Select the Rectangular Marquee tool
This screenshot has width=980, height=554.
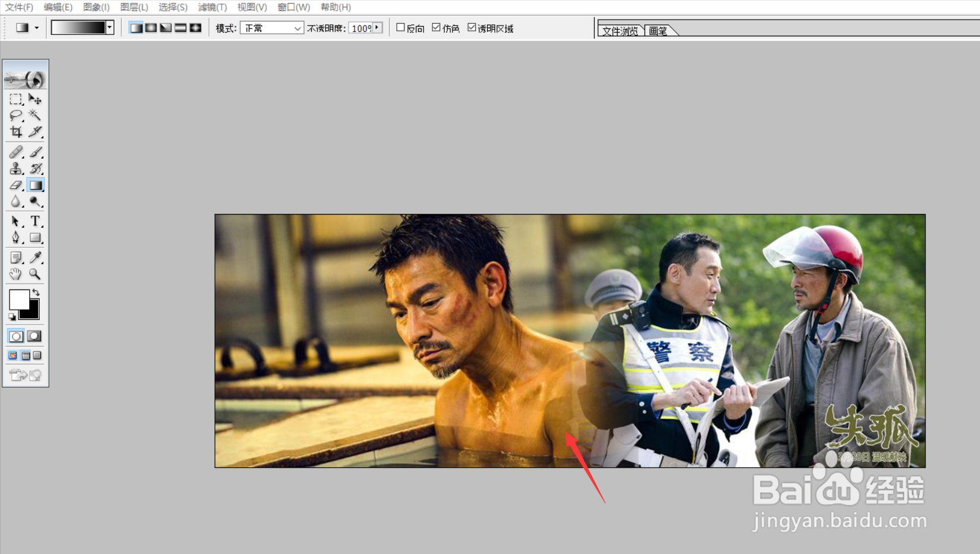click(16, 99)
